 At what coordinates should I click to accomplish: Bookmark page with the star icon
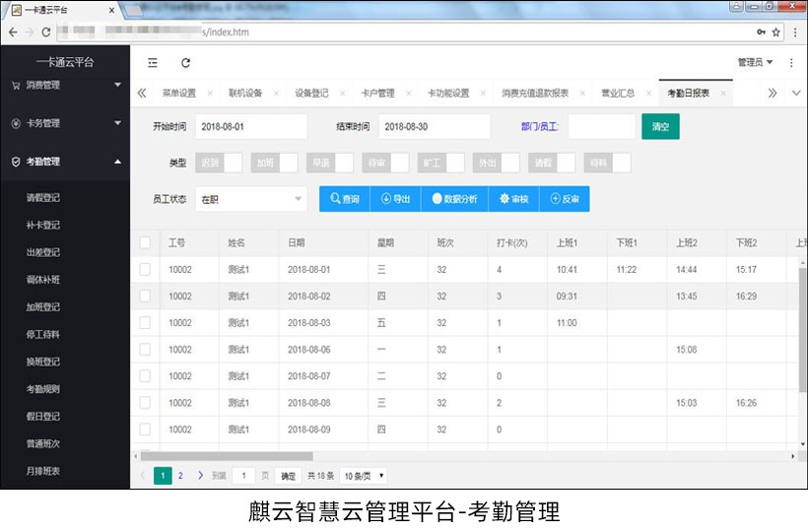click(776, 32)
